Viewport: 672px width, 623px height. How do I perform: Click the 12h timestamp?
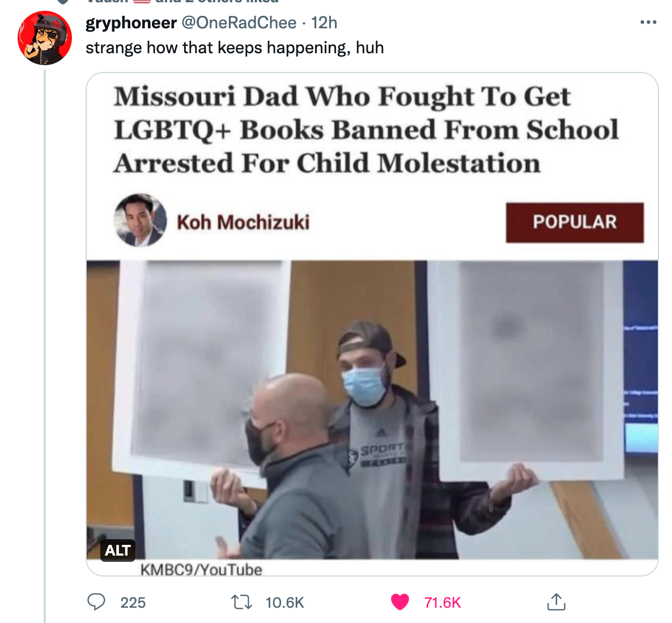(x=324, y=23)
